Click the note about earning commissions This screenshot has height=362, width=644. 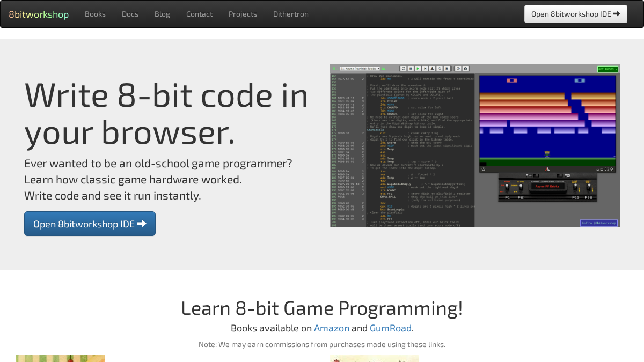pyautogui.click(x=322, y=344)
